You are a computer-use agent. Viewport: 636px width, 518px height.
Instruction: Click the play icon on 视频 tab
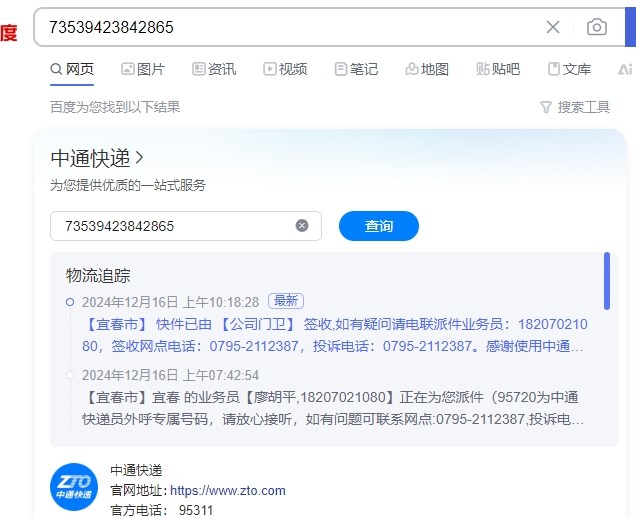(269, 69)
